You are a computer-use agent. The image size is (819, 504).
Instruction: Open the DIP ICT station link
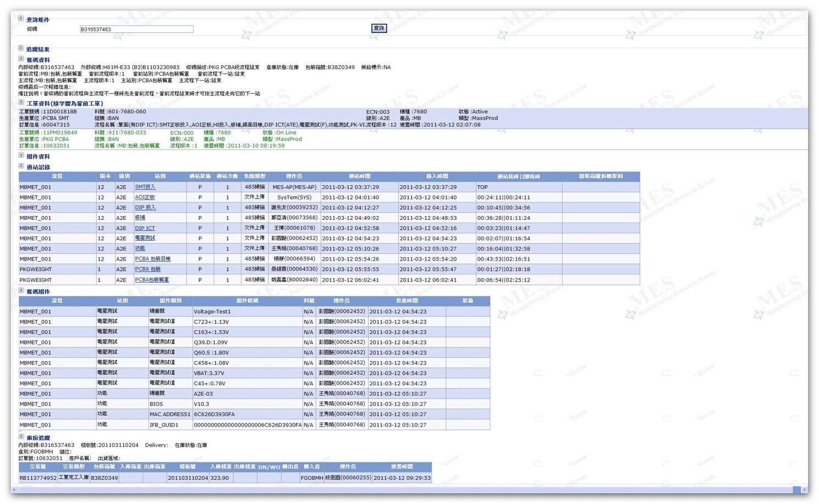145,228
